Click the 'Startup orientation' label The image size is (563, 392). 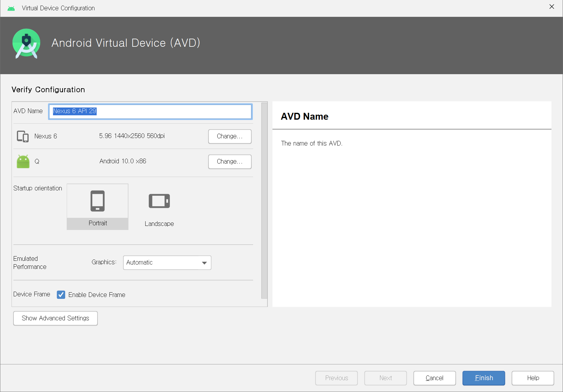tap(38, 188)
